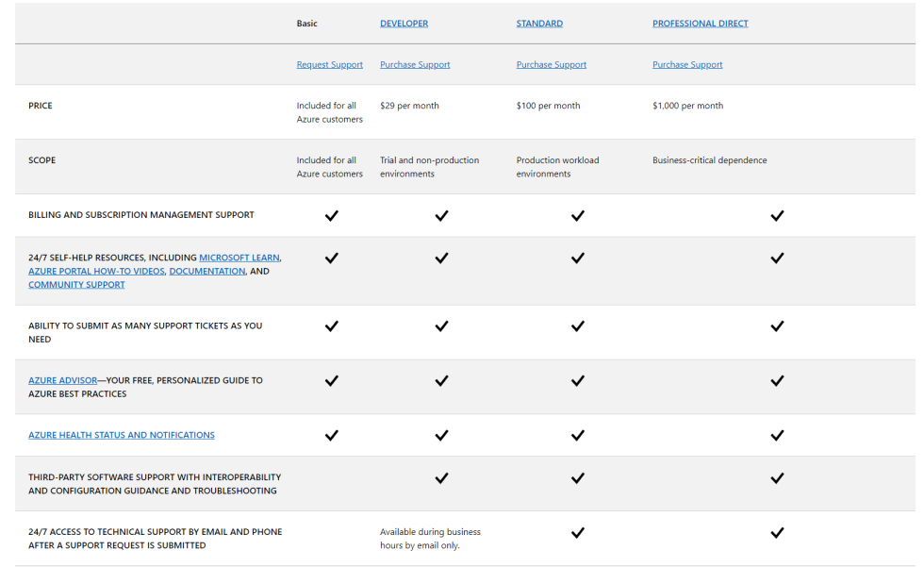Click the DOCUMENTATION link
Viewport: 924px width, 567px height.
tap(206, 271)
